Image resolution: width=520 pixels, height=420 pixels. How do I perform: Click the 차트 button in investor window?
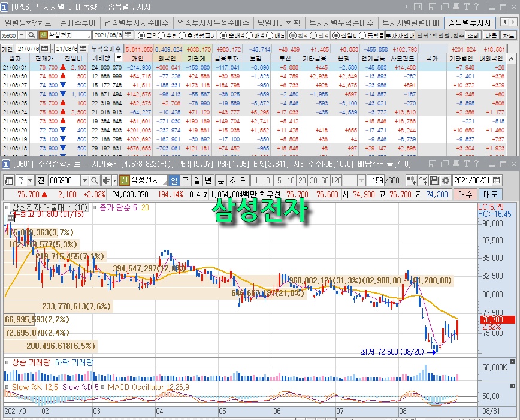[x=508, y=35]
